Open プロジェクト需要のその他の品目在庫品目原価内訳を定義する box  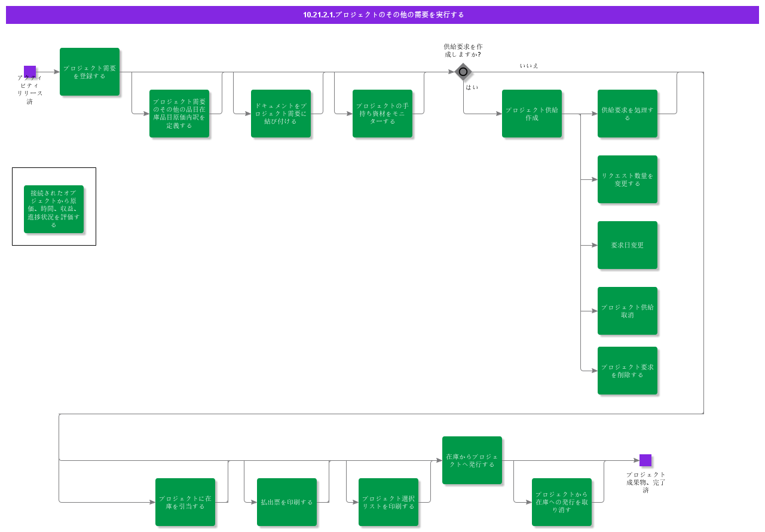(x=179, y=114)
